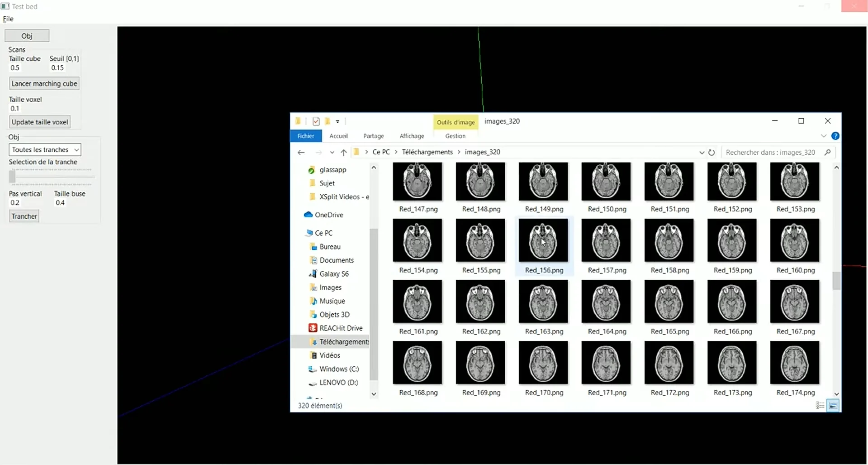The image size is (868, 465).
Task: Open recent locations dropdown arrow
Action: pyautogui.click(x=332, y=153)
